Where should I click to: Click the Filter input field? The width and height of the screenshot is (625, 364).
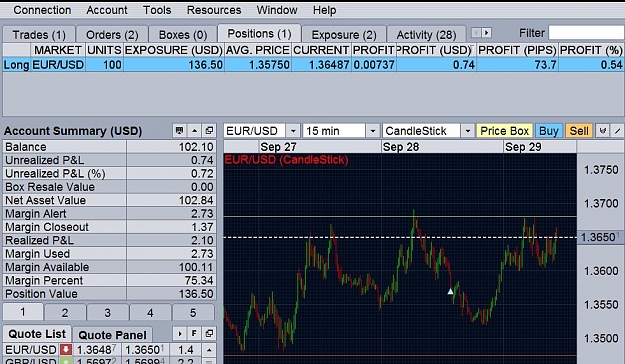click(586, 33)
